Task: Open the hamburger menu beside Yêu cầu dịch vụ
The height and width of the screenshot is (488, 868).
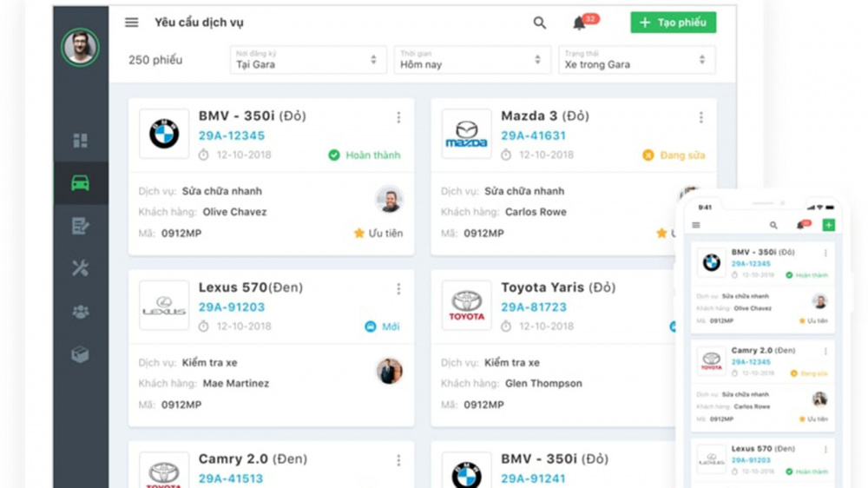Action: 131,23
